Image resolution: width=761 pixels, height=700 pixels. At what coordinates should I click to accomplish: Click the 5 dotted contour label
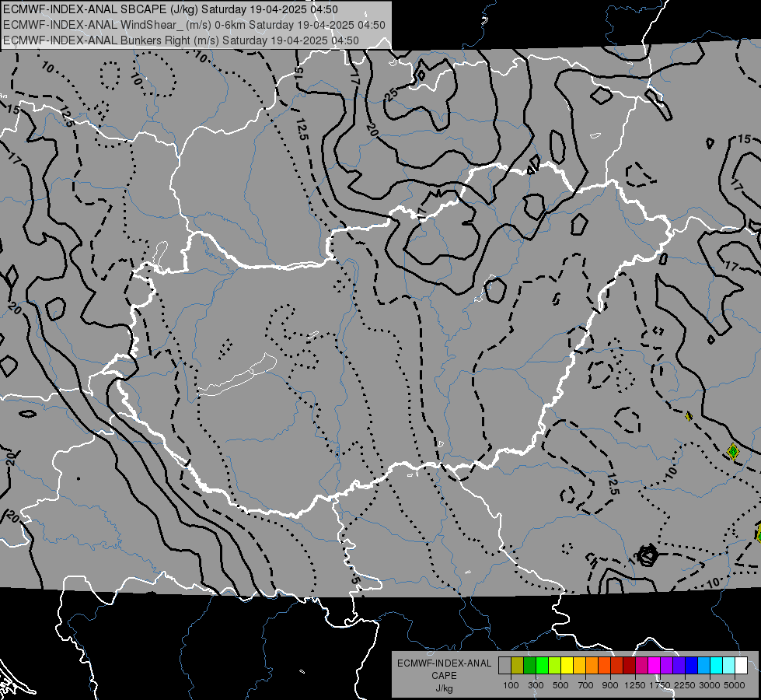point(355,580)
